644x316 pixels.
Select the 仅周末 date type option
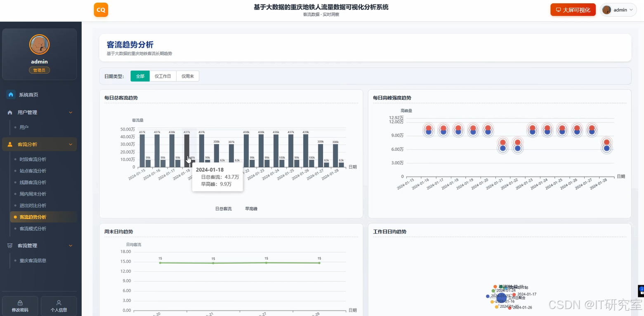(188, 76)
